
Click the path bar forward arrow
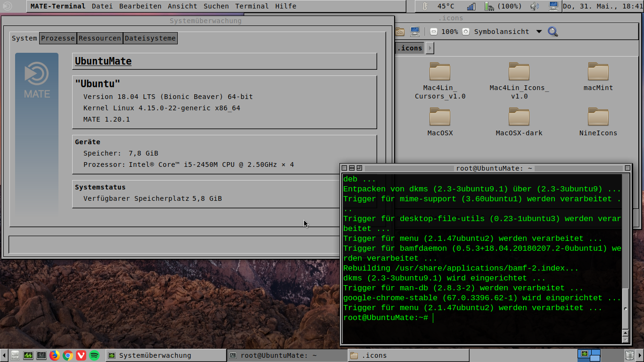(x=429, y=48)
